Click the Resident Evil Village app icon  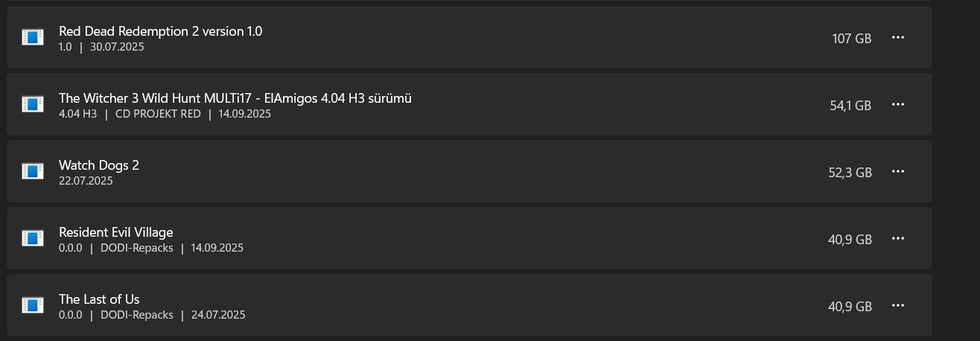pyautogui.click(x=33, y=238)
